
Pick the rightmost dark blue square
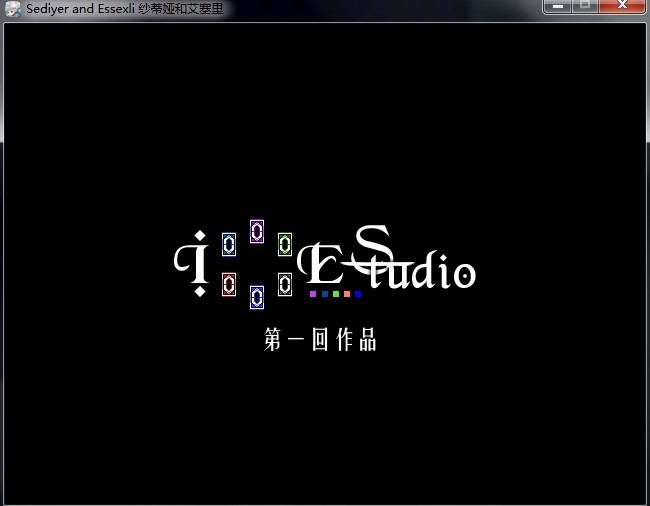tap(358, 294)
